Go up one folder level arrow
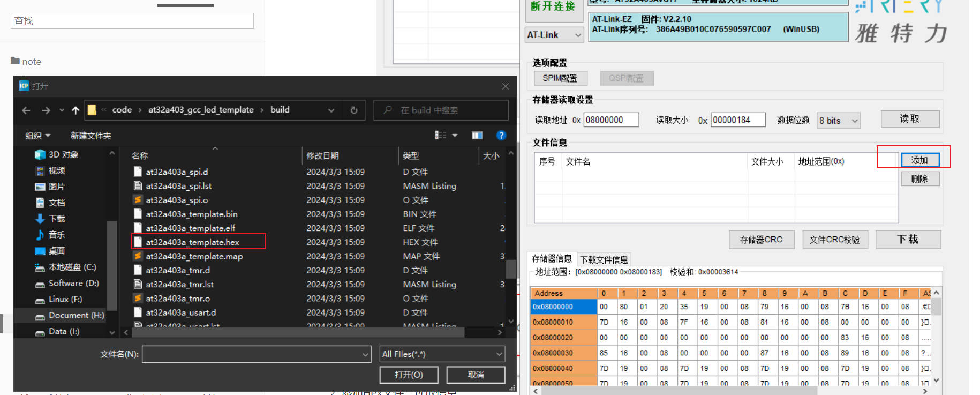The image size is (980, 395). pos(76,110)
